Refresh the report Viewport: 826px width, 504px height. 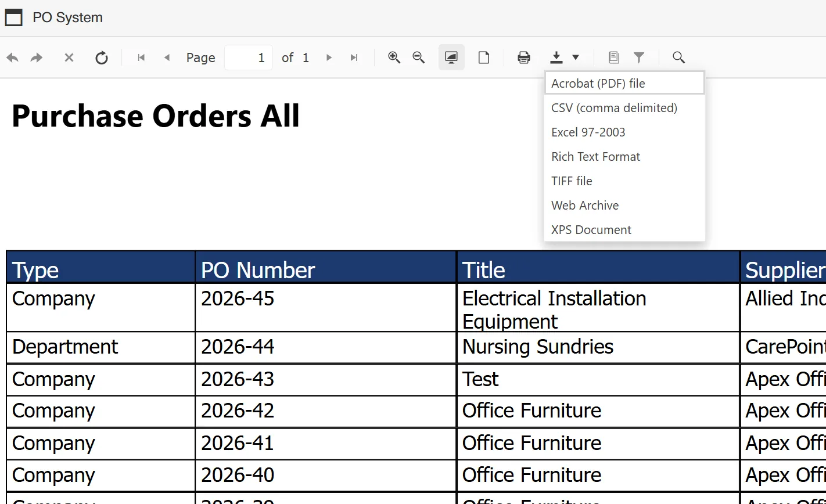(x=102, y=57)
